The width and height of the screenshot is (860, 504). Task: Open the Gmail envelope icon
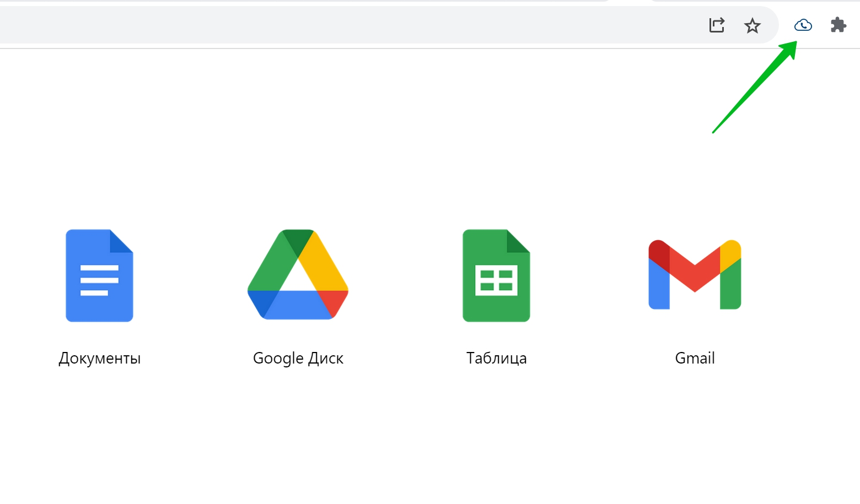695,274
